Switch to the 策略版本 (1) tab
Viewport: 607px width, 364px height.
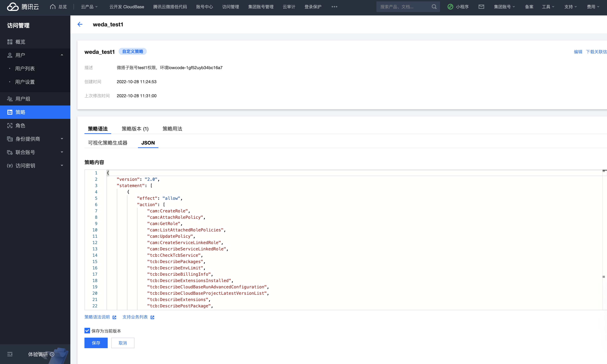[135, 129]
